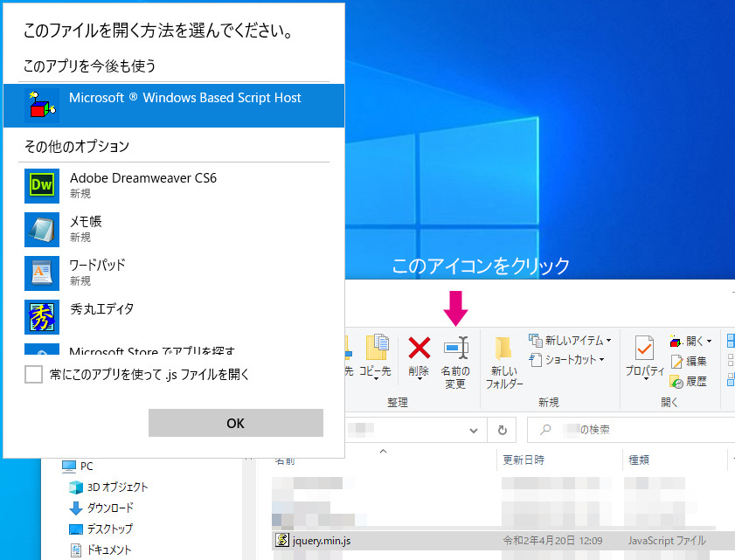Click the refresh button beside address bar

pos(502,430)
